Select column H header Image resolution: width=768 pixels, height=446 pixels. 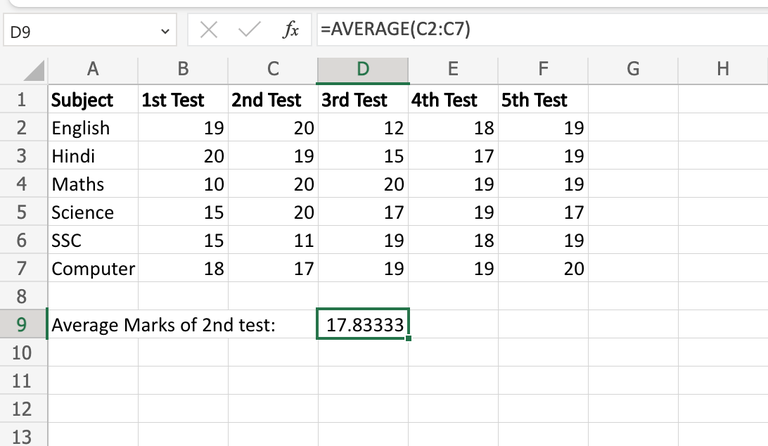click(723, 69)
